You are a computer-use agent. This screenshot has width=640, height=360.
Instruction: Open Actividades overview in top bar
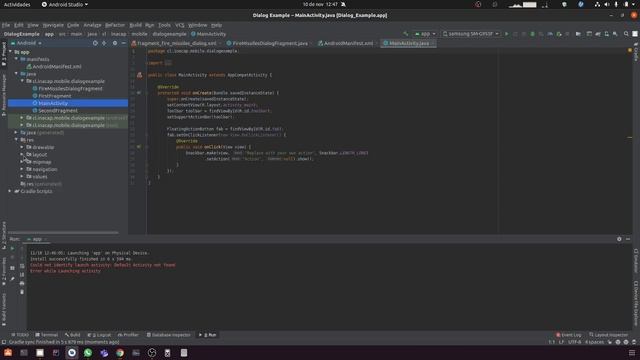click(17, 4)
